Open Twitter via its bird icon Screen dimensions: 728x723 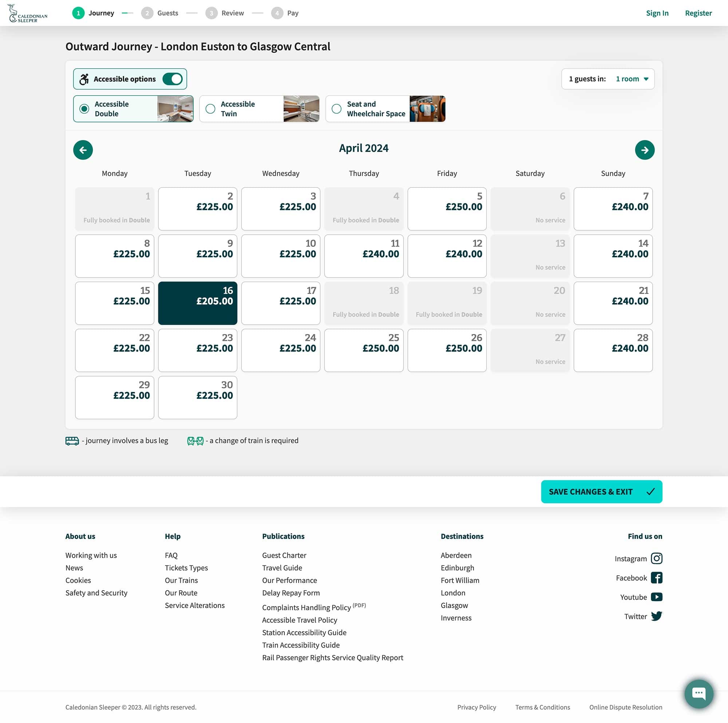click(656, 616)
